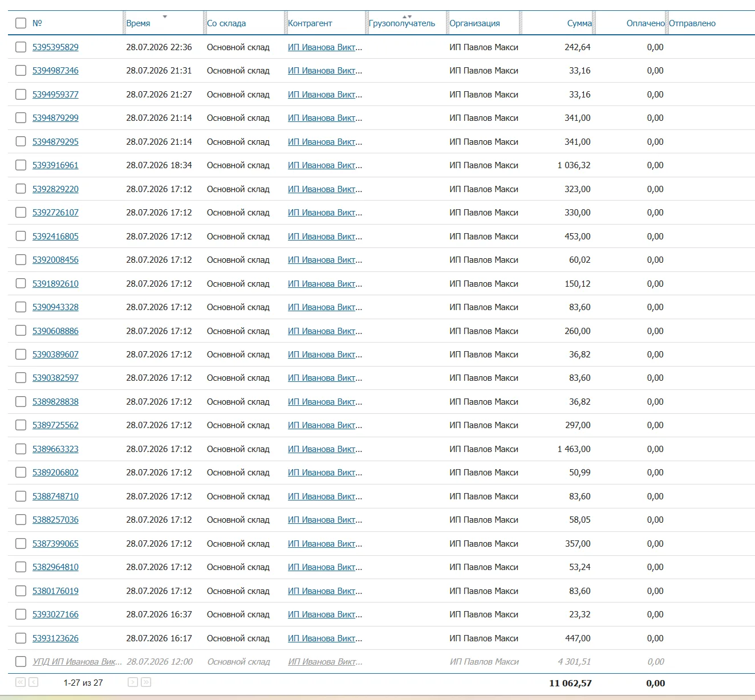Tick checkbox for order 5390608886
755x700 pixels.
21,331
